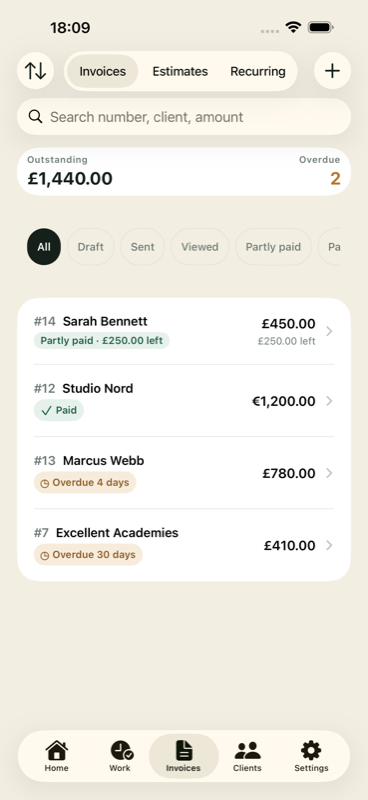Select the Viewed filter chip

point(200,247)
